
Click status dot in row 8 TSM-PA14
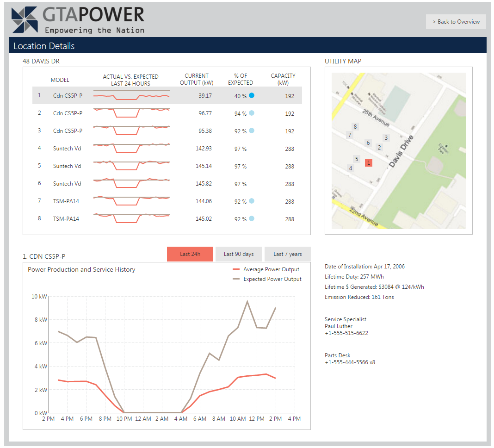click(252, 218)
